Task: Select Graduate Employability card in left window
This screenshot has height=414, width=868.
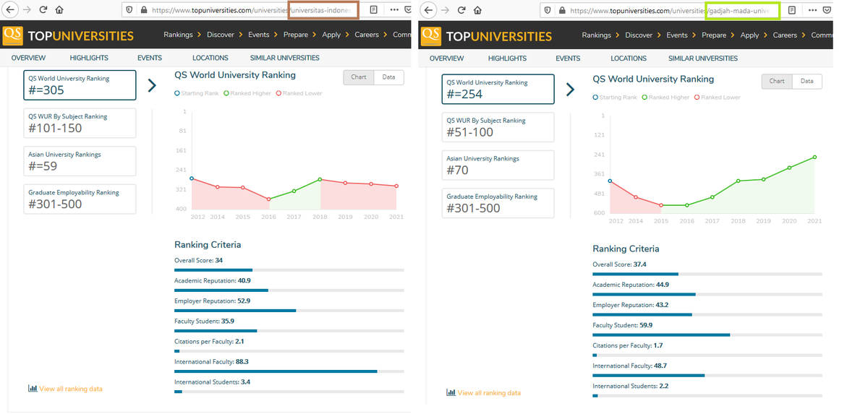Action: [x=80, y=199]
